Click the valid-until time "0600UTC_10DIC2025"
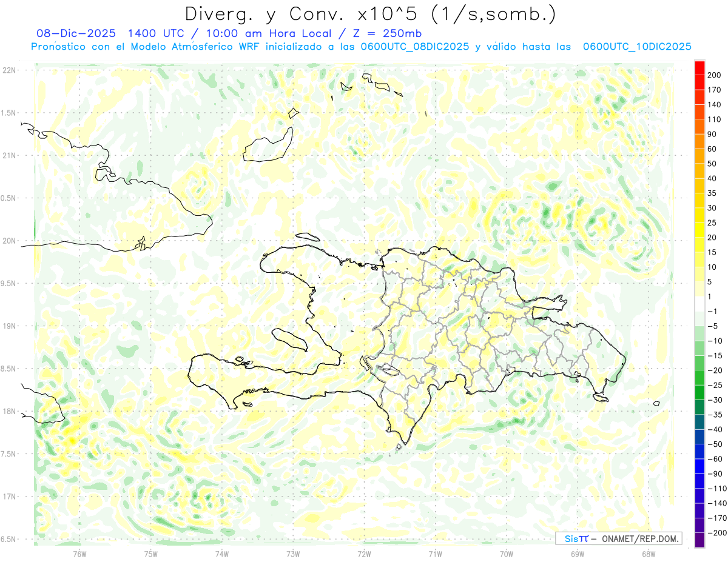Image resolution: width=728 pixels, height=562 pixels. tap(637, 47)
